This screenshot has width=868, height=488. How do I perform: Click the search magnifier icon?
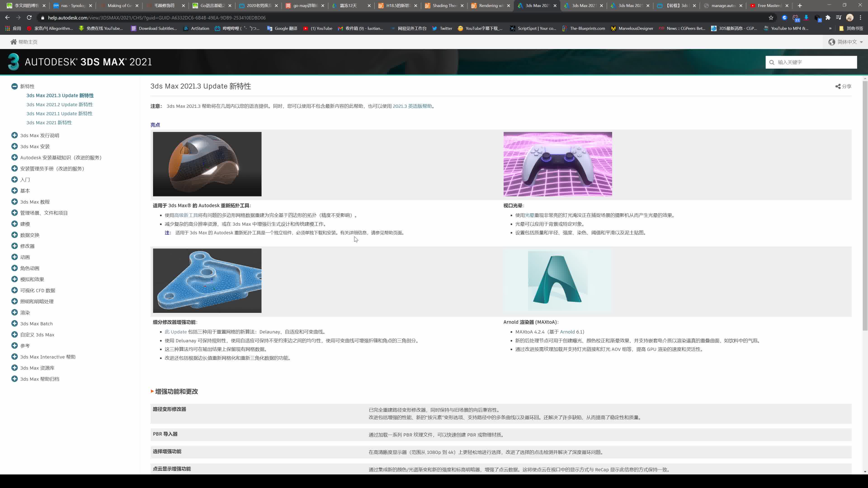point(772,62)
